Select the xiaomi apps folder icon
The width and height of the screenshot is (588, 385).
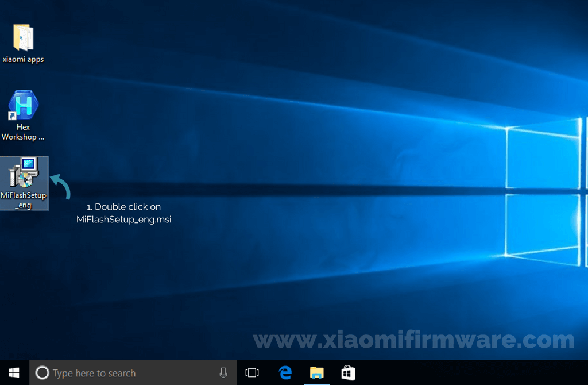pyautogui.click(x=23, y=37)
